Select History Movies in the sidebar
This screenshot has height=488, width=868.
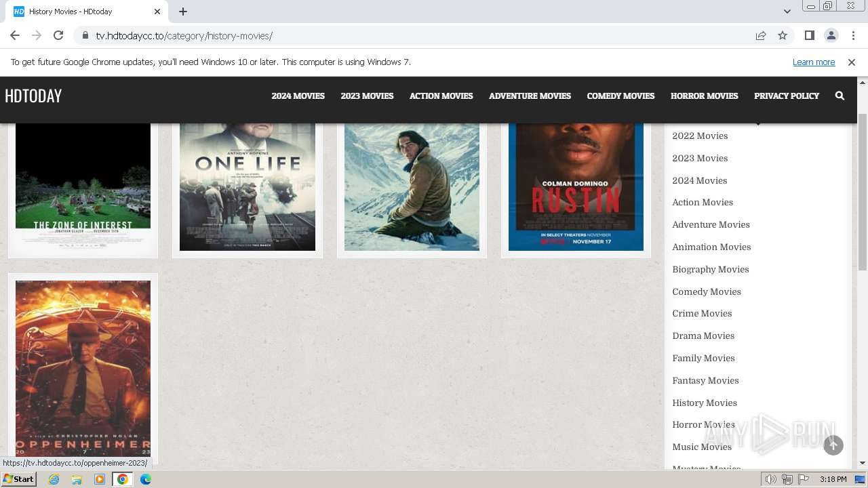[x=705, y=403]
